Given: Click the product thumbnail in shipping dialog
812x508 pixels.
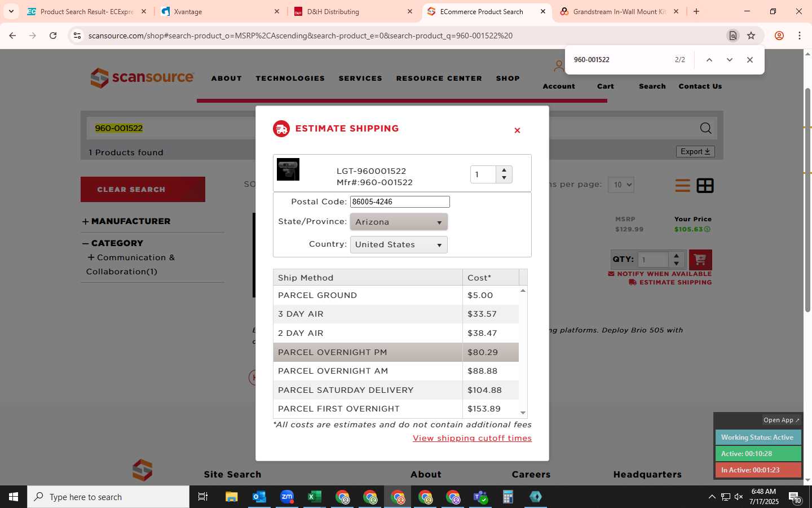Looking at the screenshot, I should (288, 169).
